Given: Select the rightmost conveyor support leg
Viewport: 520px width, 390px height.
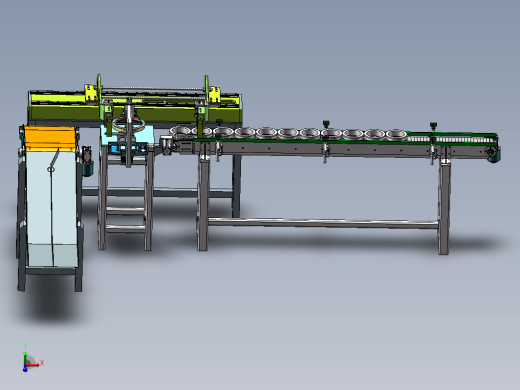Looking at the screenshot, I should (x=444, y=207).
